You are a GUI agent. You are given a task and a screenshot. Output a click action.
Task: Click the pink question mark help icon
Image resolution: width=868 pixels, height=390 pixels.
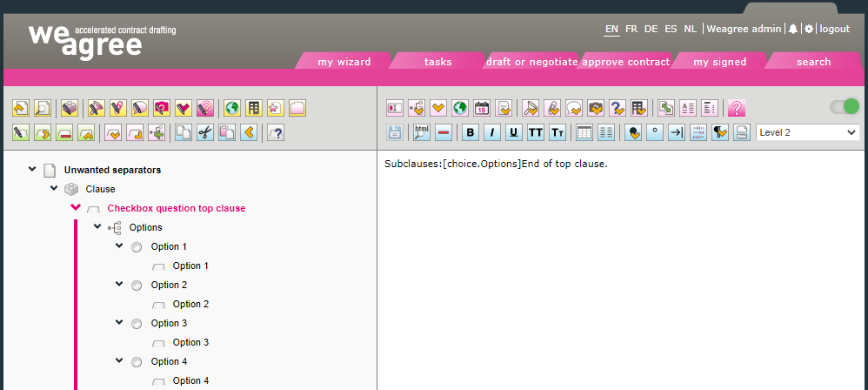click(x=737, y=108)
